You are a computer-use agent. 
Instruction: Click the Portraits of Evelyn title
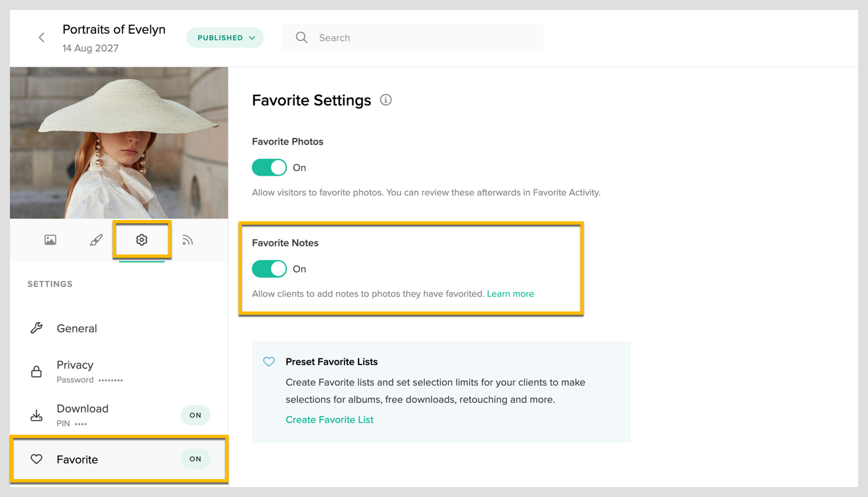pyautogui.click(x=114, y=29)
